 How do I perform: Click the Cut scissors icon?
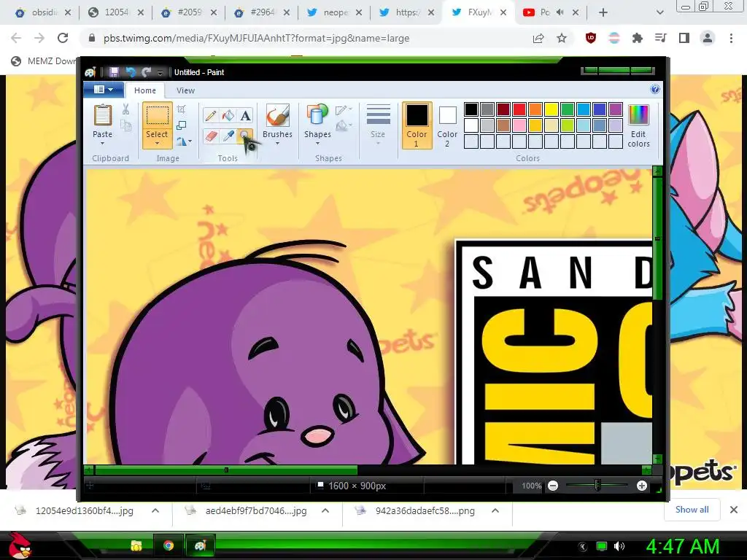click(125, 109)
